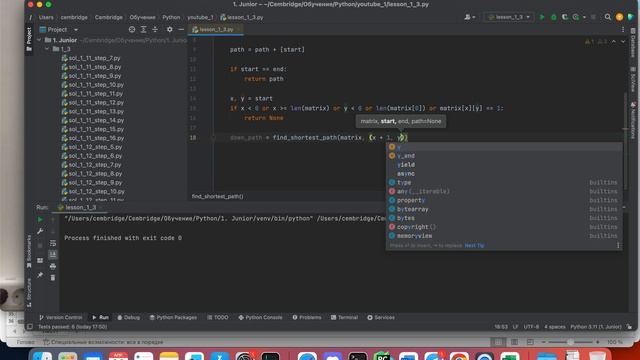The width and height of the screenshot is (640, 360).
Task: Click the Select Opened File target icon
Action: (x=132, y=29)
